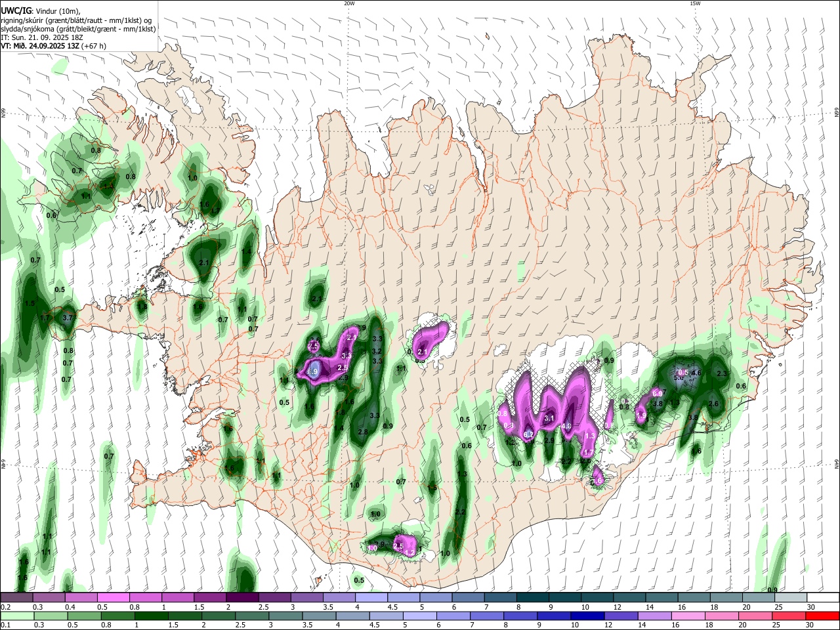Click the darkest purple 2 swatch in snow scale
The height and width of the screenshot is (630, 840).
242,598
